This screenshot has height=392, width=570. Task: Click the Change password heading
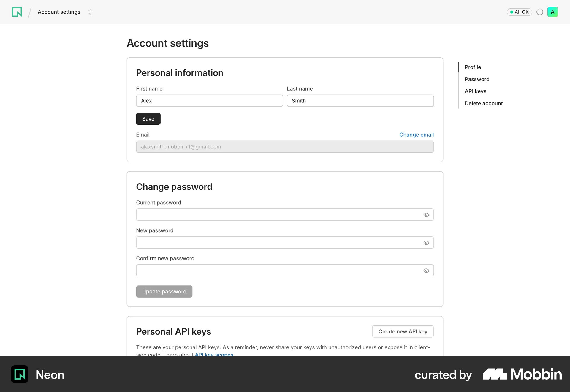[x=174, y=186]
